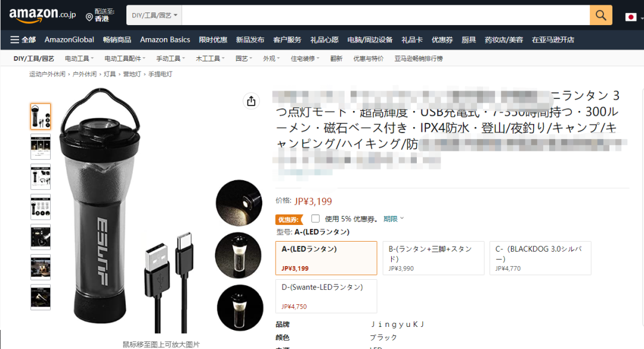
Task: Expand the coupon 期限 details
Action: click(x=394, y=219)
